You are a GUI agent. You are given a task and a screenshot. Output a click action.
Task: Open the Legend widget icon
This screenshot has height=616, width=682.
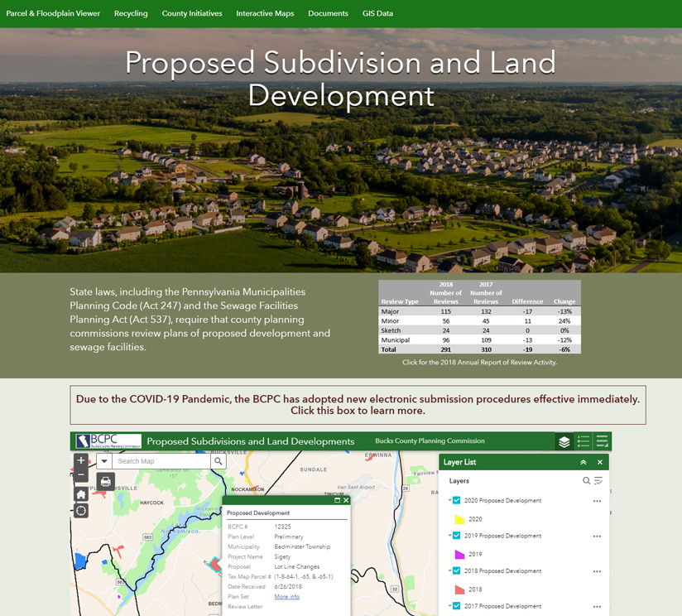(584, 441)
